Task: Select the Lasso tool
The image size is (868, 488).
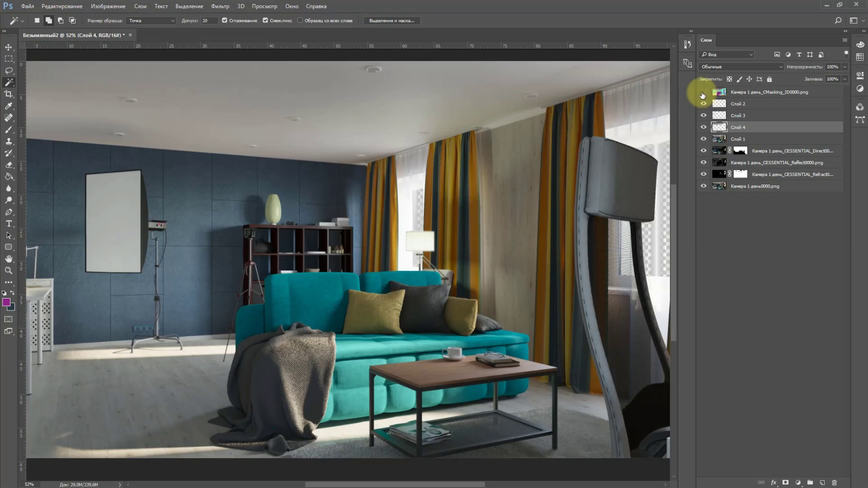Action: pyautogui.click(x=8, y=70)
